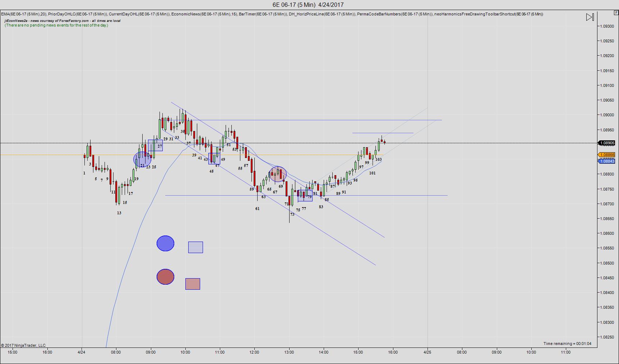Click the black 1.08905 current price marker
Image resolution: width=619 pixels, height=364 pixels.
[x=606, y=143]
